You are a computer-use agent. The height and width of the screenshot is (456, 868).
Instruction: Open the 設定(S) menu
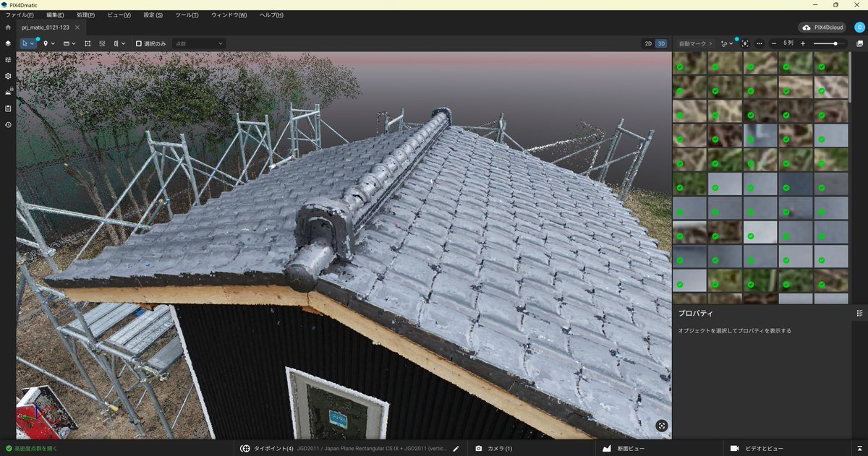coord(153,15)
